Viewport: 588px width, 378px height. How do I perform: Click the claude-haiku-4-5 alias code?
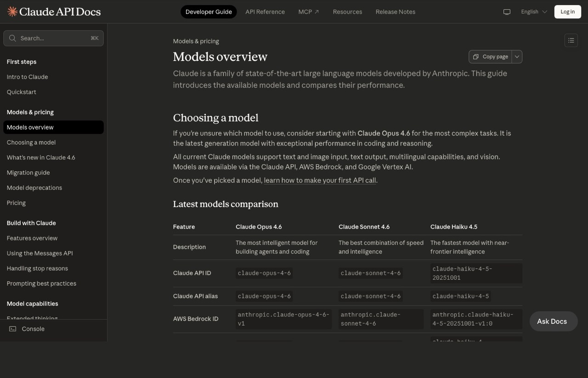click(x=461, y=296)
